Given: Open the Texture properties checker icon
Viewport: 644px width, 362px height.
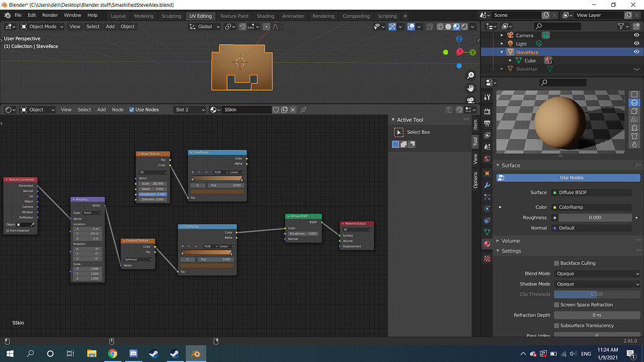Looking at the screenshot, I should 487,259.
